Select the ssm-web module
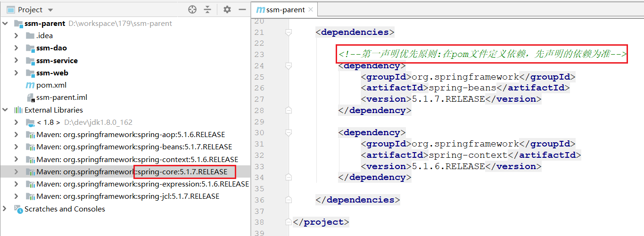Viewport: 644px width, 236px height. [x=52, y=73]
